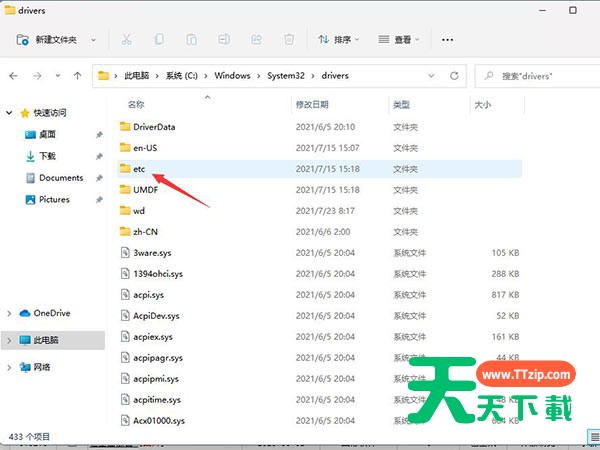Go up one directory level
The image size is (600, 450).
(77, 76)
